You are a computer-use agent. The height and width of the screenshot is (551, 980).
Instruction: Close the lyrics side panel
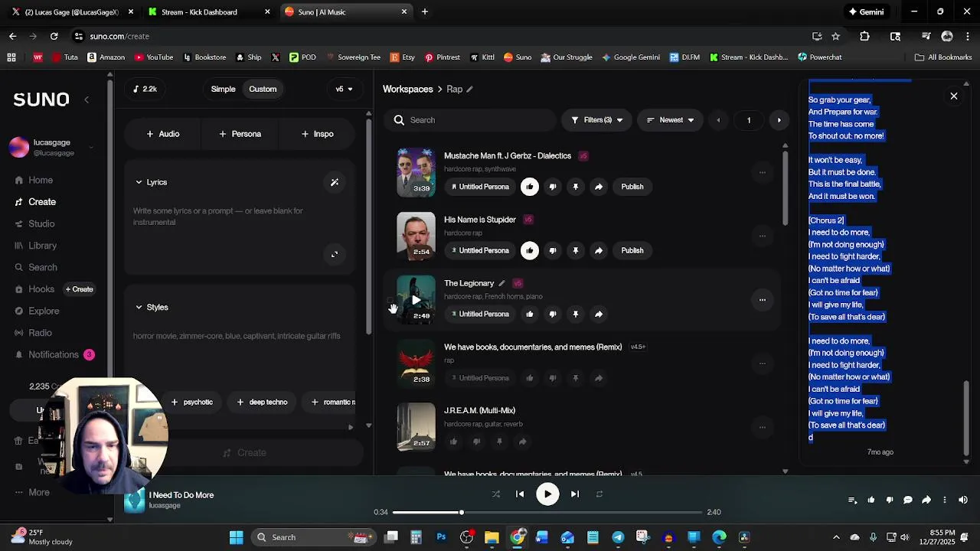(954, 96)
